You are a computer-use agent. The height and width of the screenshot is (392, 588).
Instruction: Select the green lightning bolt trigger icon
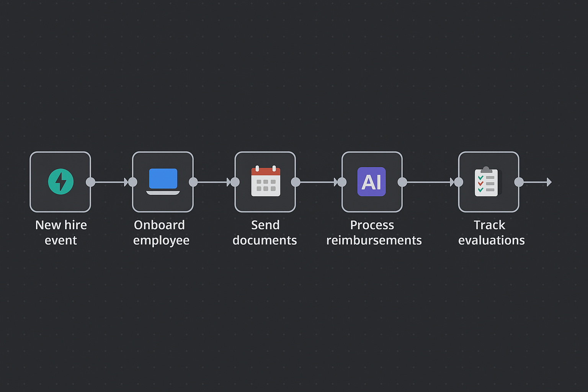[x=60, y=182]
